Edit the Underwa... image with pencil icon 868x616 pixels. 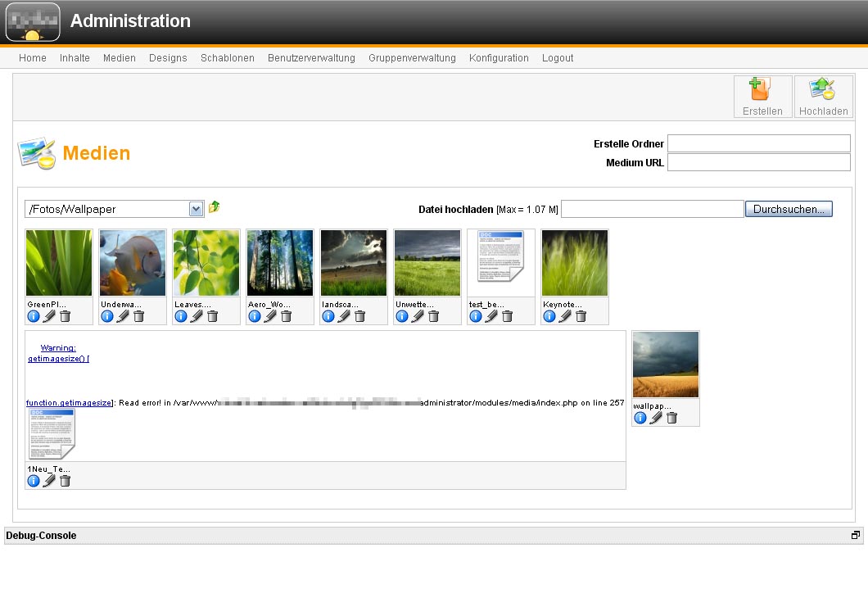tap(123, 316)
